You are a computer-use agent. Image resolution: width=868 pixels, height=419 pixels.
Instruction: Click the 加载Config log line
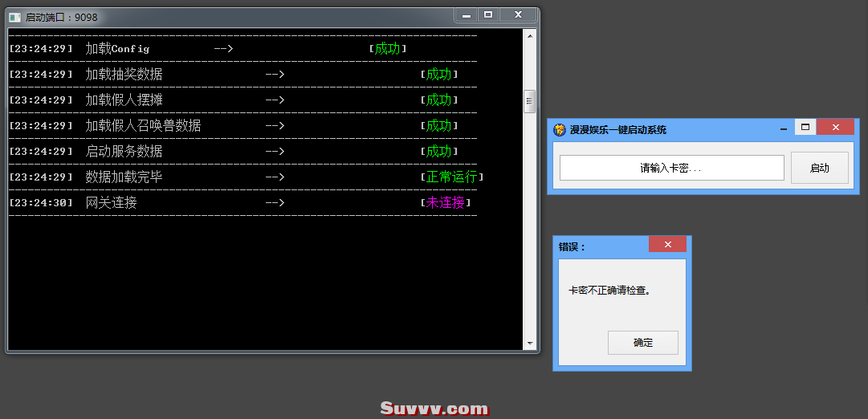(208, 49)
